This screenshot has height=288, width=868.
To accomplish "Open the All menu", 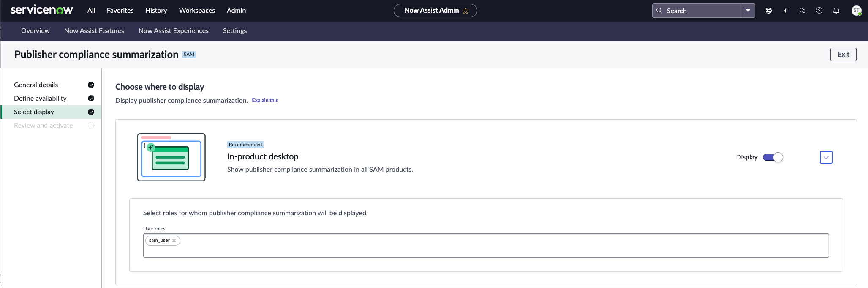I will coord(91,11).
